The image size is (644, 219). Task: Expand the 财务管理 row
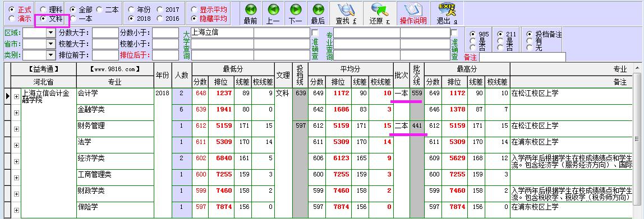coord(16,129)
